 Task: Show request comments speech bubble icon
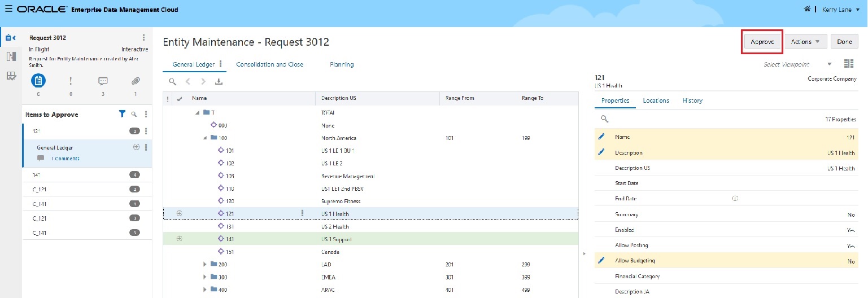103,81
